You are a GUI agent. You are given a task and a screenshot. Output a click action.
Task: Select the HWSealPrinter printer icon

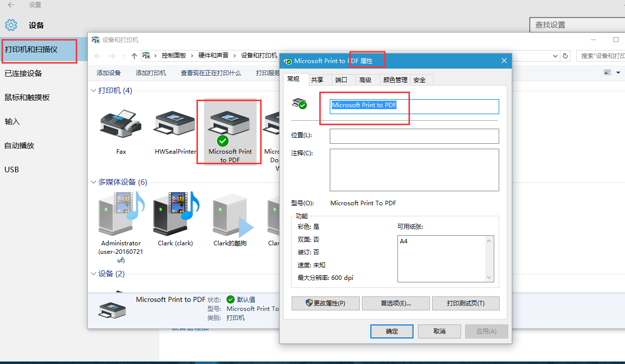point(174,123)
